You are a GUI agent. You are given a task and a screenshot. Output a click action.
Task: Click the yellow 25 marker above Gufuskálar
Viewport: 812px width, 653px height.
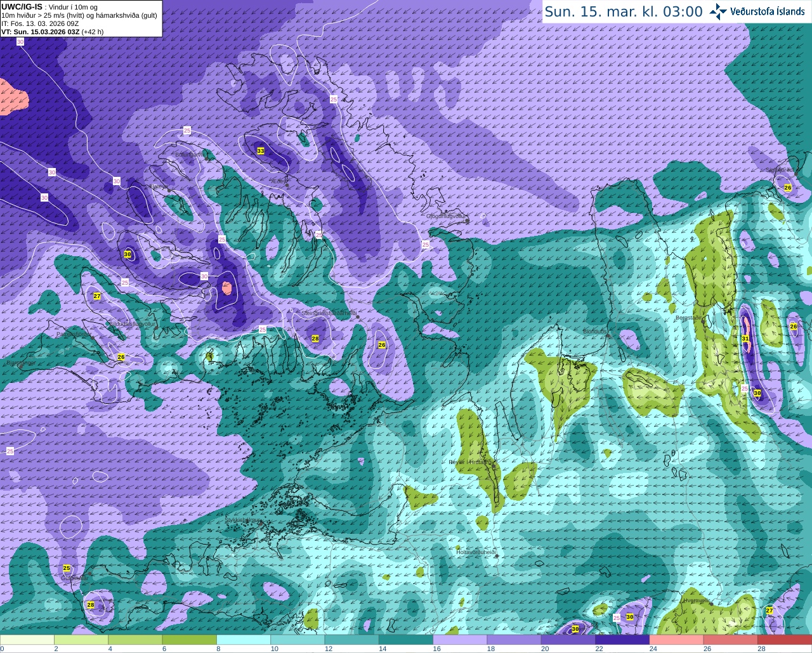tap(67, 568)
